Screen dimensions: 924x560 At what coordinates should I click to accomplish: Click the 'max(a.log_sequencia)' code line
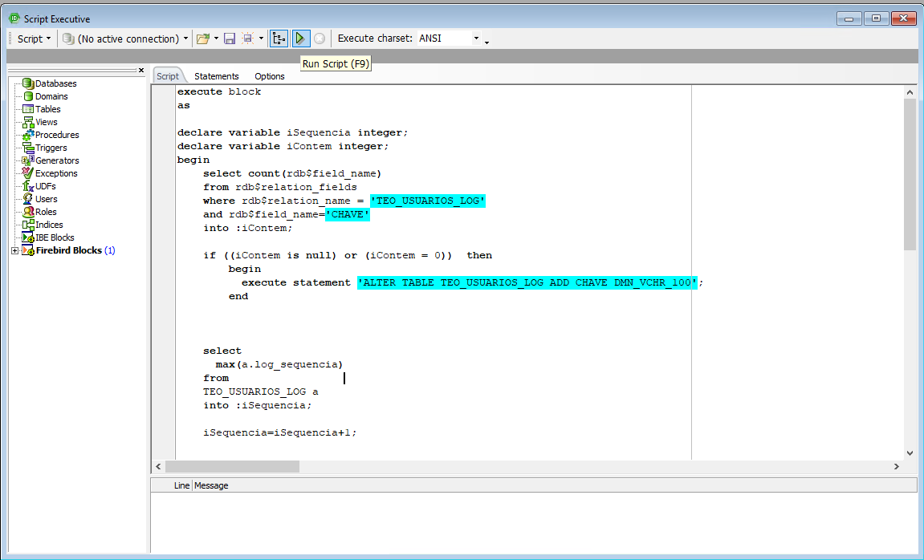(x=279, y=364)
